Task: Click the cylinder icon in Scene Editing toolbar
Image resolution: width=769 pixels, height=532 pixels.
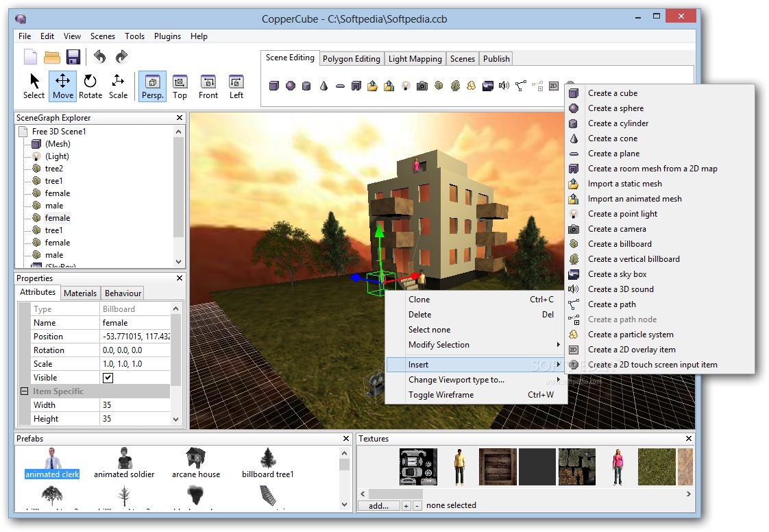Action: pyautogui.click(x=306, y=86)
